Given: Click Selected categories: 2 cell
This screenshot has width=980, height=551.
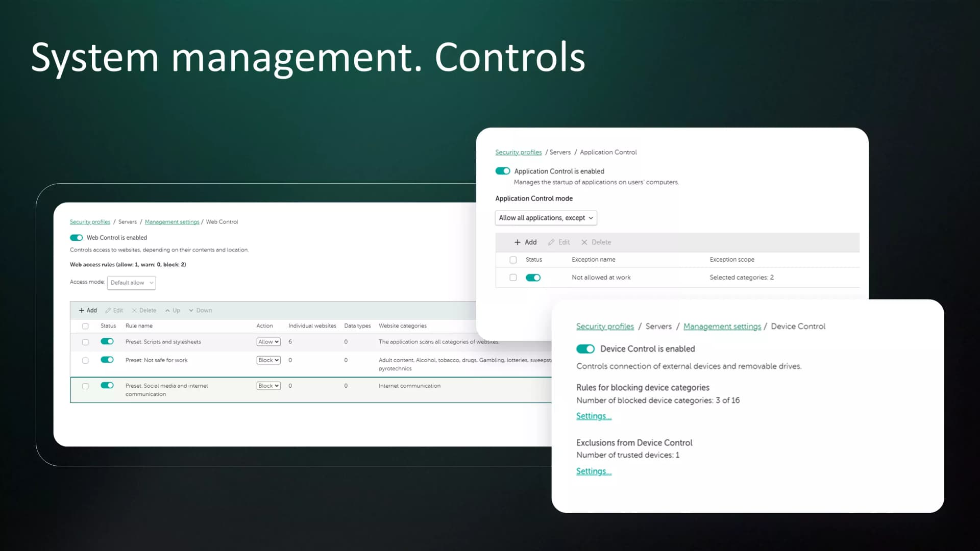Looking at the screenshot, I should click(x=741, y=278).
